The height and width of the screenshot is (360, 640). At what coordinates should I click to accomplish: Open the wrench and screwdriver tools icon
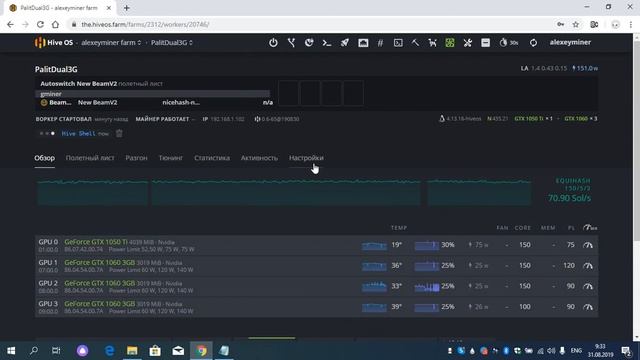point(468,42)
